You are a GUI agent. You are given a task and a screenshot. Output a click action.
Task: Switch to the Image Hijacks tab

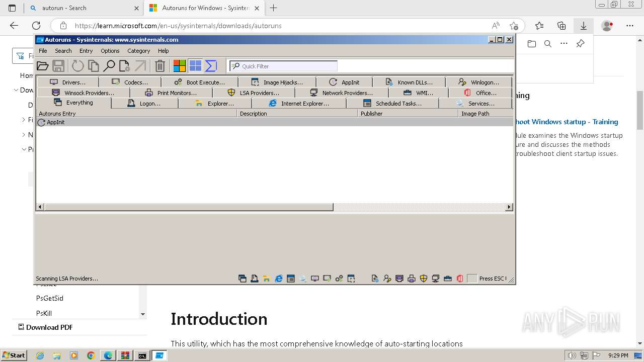tap(277, 82)
